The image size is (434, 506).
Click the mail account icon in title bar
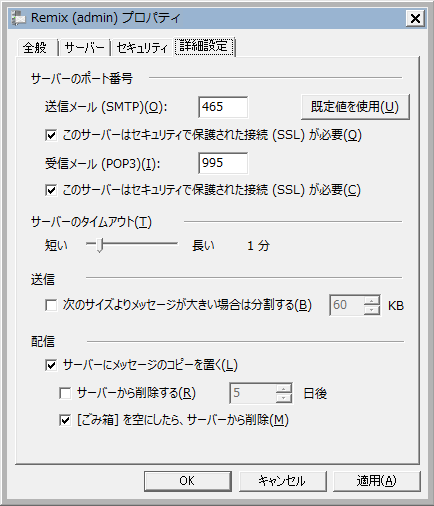[19, 18]
